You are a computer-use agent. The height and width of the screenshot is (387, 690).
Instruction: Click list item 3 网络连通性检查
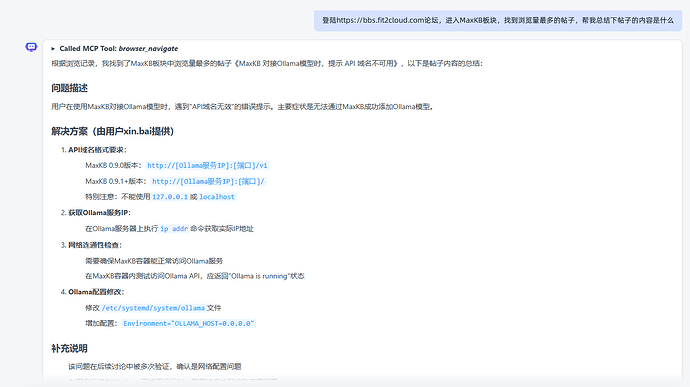(92, 245)
